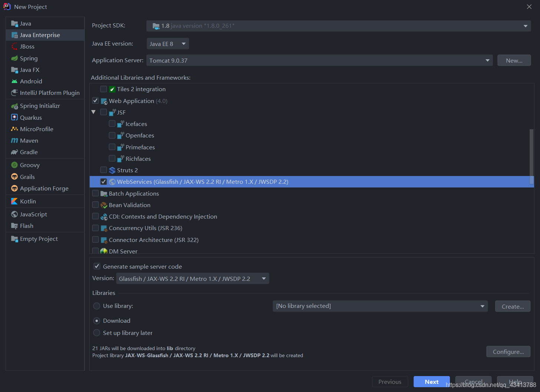Uncheck the Web Application checkbox
This screenshot has height=392, width=540.
point(95,100)
